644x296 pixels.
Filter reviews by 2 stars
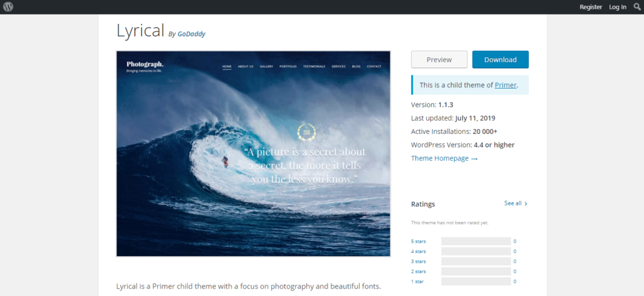coord(418,271)
